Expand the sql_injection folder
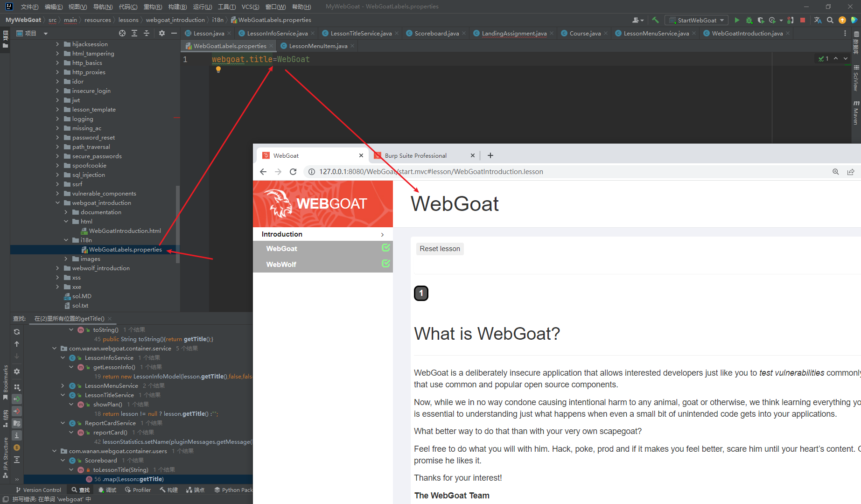Image resolution: width=861 pixels, height=504 pixels. 58,175
